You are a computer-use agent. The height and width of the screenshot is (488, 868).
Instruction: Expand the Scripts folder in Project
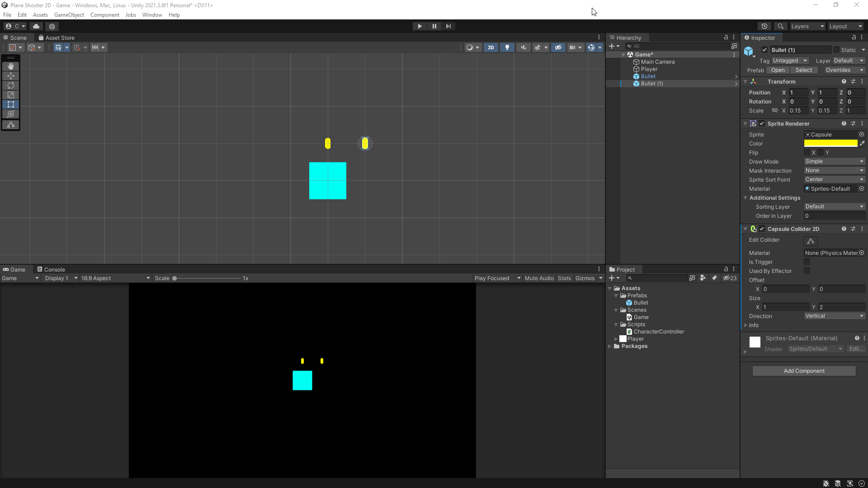click(617, 324)
